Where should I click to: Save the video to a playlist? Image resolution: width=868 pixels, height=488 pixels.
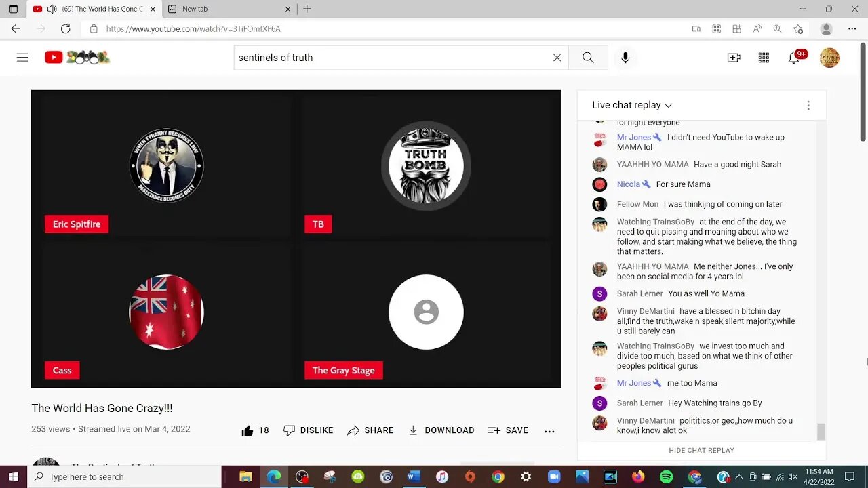click(x=508, y=430)
